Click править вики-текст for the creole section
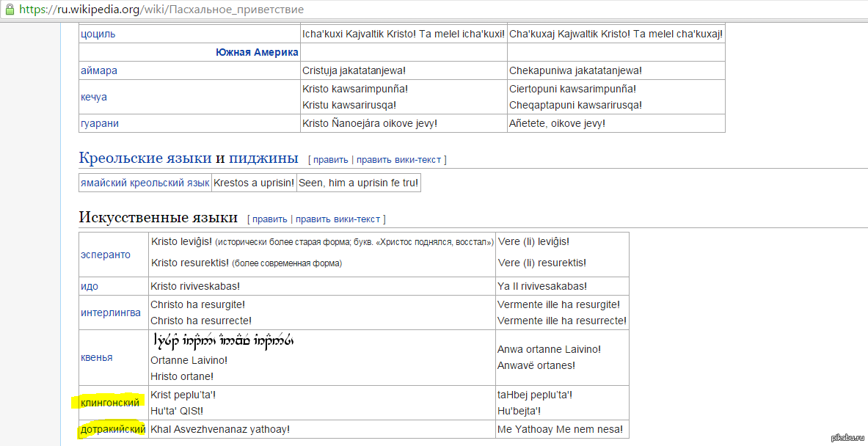Screen dimensions: 868x446 point(399,159)
